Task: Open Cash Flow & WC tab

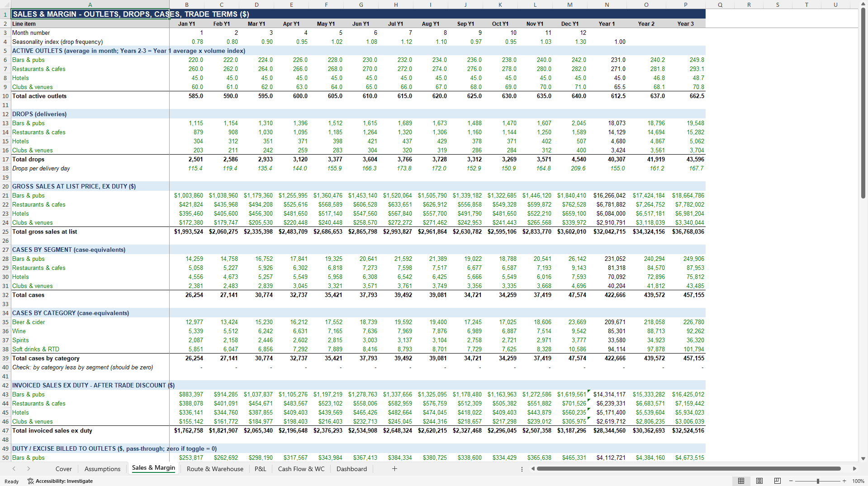Action: click(x=301, y=469)
